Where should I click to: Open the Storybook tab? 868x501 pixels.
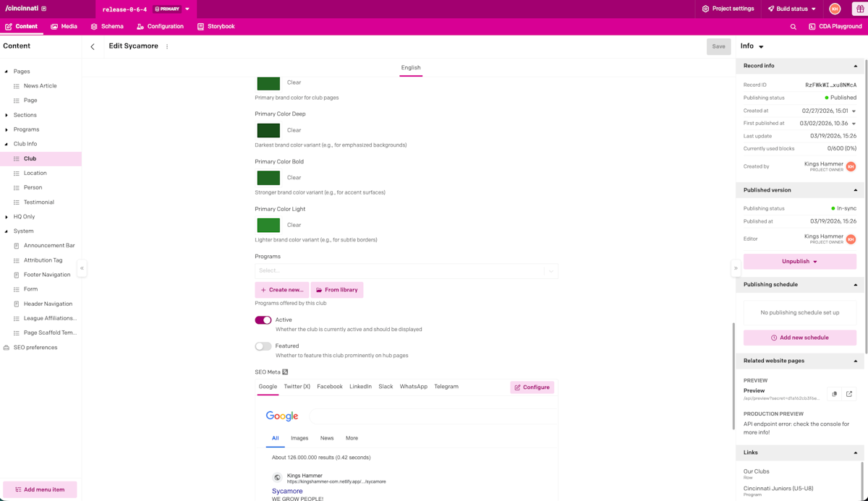[216, 27]
